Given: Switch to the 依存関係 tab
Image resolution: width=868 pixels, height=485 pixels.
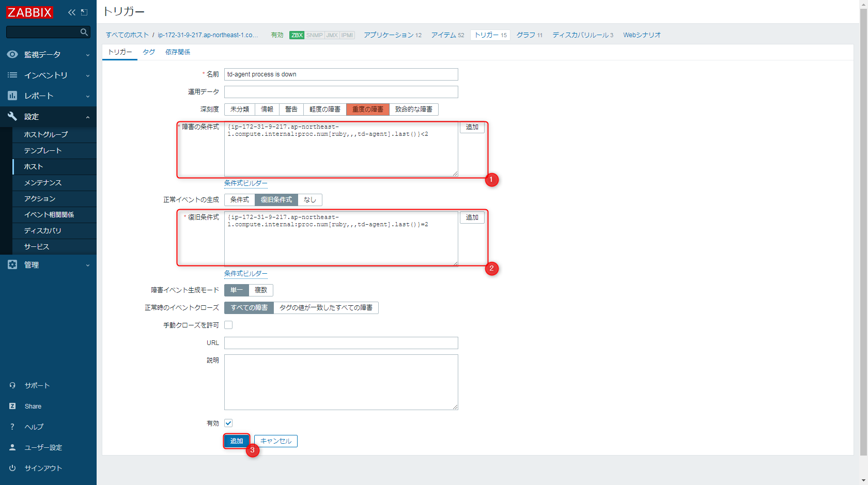Looking at the screenshot, I should 178,52.
